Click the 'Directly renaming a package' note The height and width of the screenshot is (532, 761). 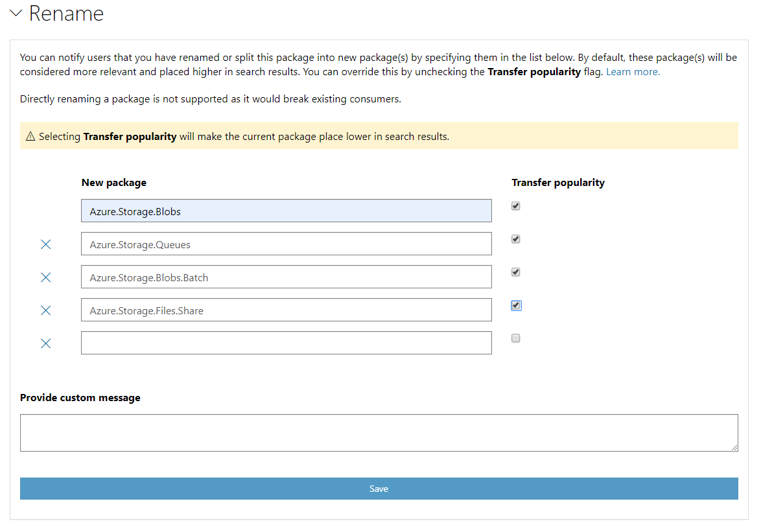pos(211,99)
